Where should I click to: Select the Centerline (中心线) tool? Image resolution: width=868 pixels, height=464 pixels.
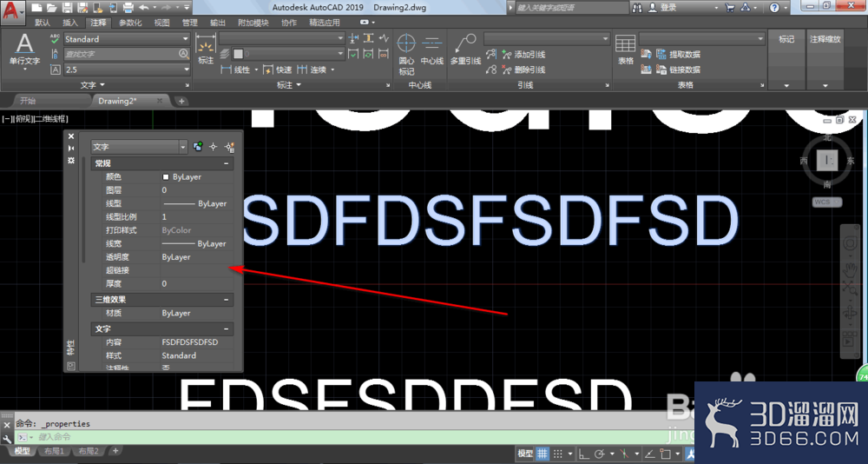click(431, 50)
